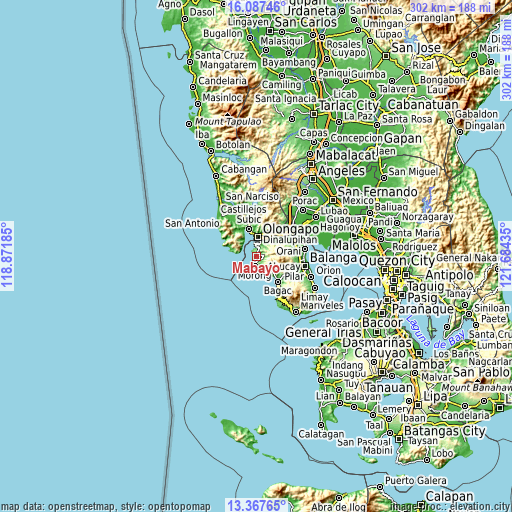This screenshot has width=512, height=512.
Task: Click the red Mabayo location marker
Action: [x=256, y=256]
